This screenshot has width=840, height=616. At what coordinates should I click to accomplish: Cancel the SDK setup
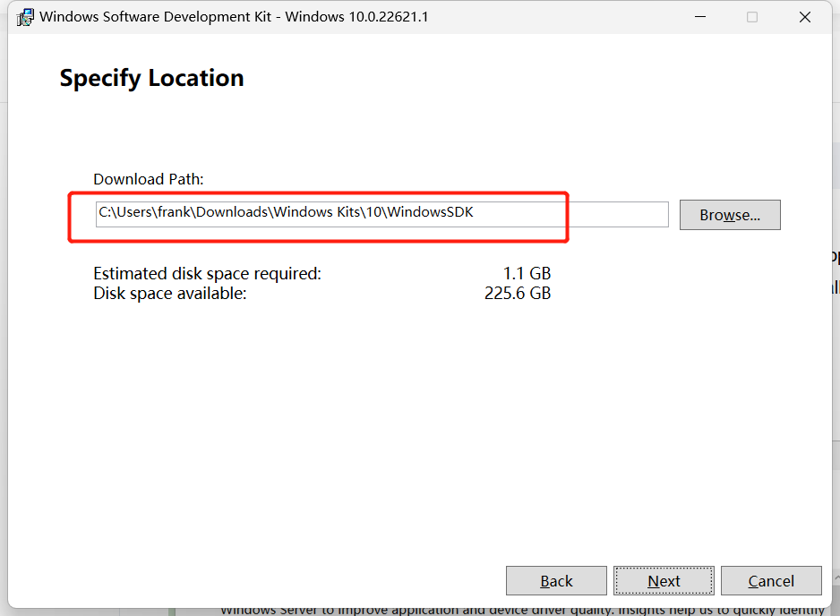point(771,581)
